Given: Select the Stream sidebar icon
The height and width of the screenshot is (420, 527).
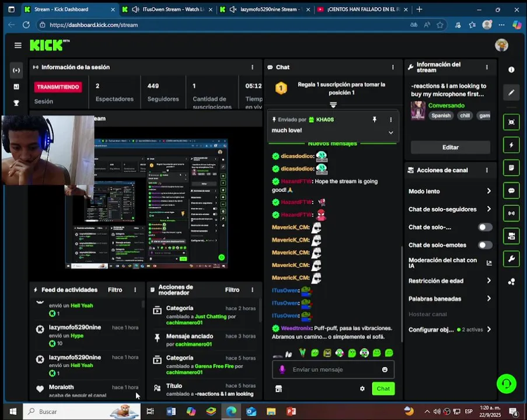Looking at the screenshot, I should pyautogui.click(x=16, y=70).
